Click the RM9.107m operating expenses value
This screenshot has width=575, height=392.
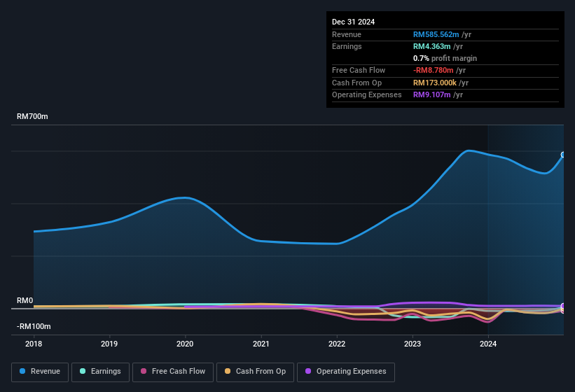pos(431,94)
